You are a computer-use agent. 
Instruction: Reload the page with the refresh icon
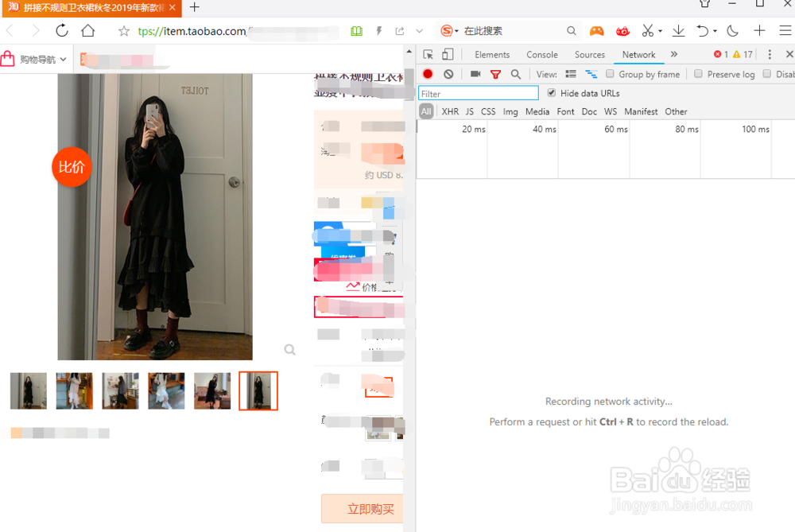62,30
